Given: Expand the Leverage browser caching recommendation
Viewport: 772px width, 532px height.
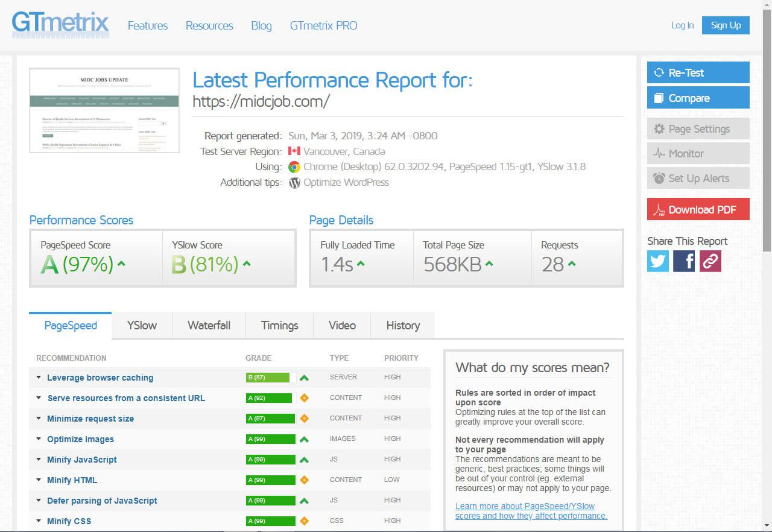Looking at the screenshot, I should pos(100,378).
